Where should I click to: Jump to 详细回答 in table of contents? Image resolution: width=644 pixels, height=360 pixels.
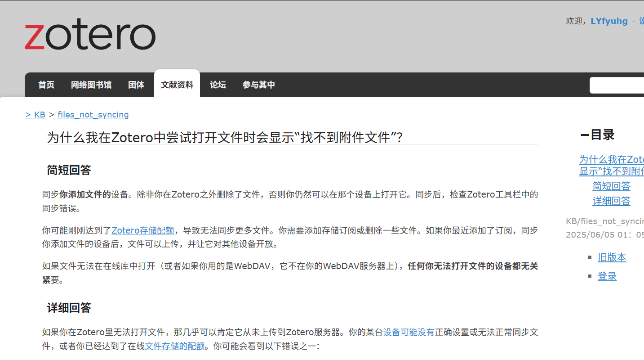click(611, 201)
